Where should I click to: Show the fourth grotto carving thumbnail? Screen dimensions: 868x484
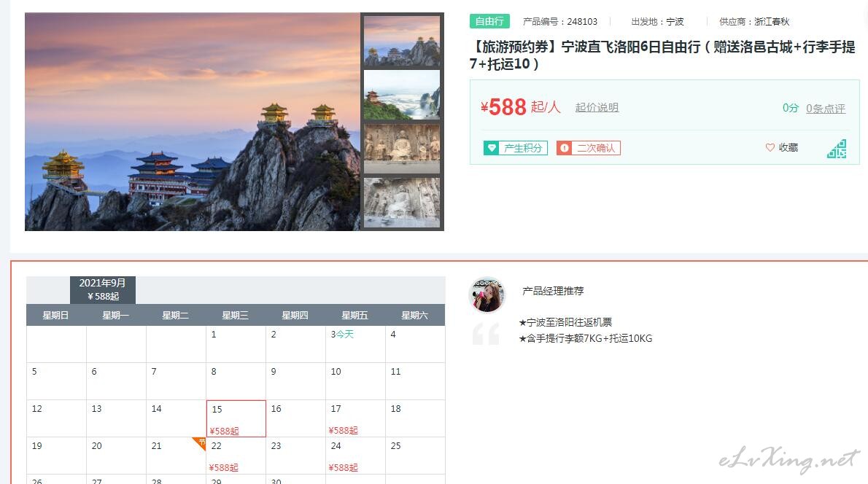[402, 203]
